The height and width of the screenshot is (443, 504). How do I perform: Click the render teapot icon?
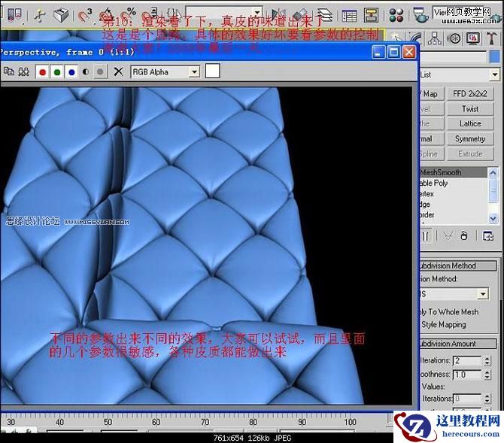[421, 15]
